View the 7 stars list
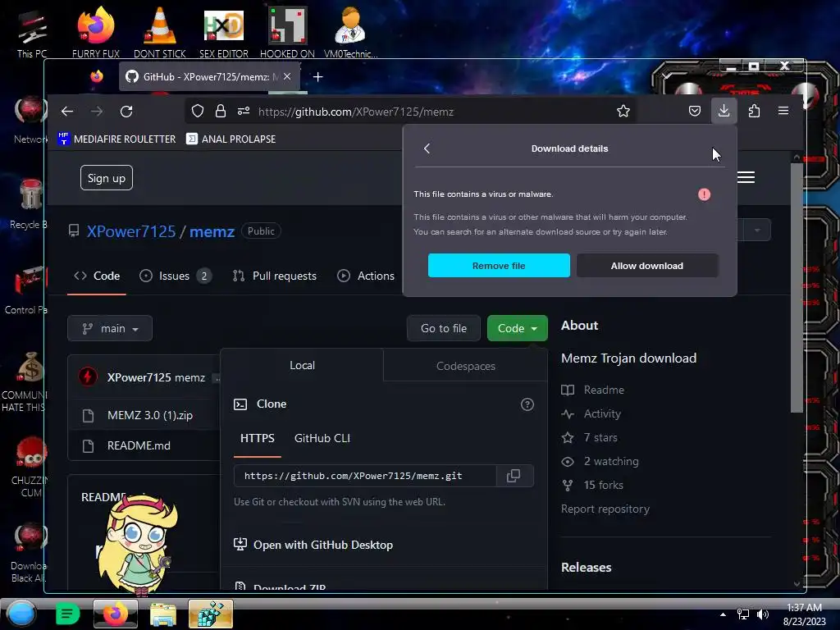The width and height of the screenshot is (840, 630). point(589,438)
